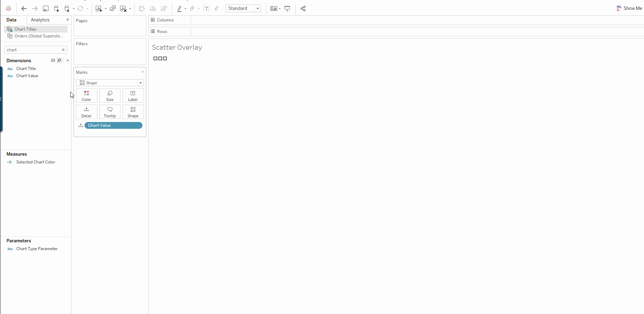The width and height of the screenshot is (644, 314).
Task: Open the Standard fit dropdown
Action: (243, 8)
